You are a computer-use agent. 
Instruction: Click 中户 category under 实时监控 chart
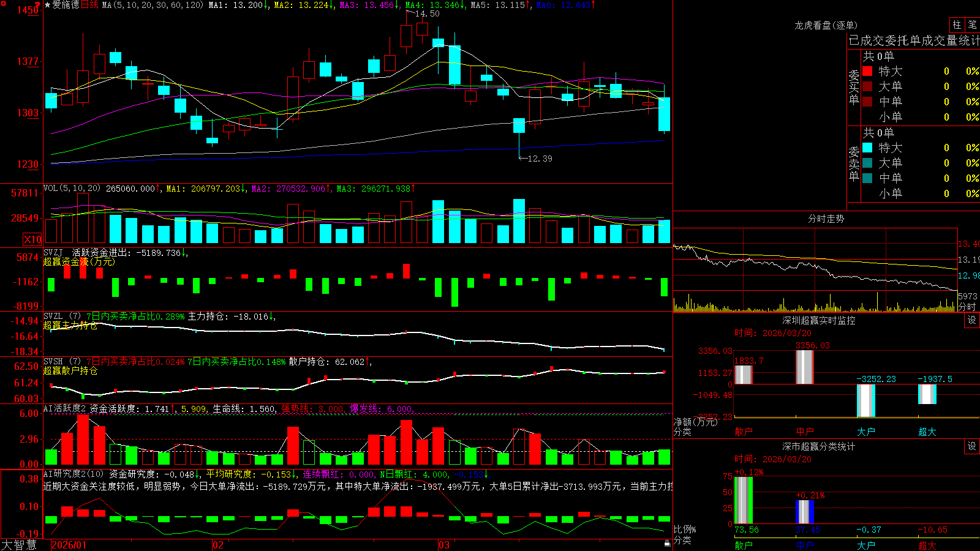[805, 432]
